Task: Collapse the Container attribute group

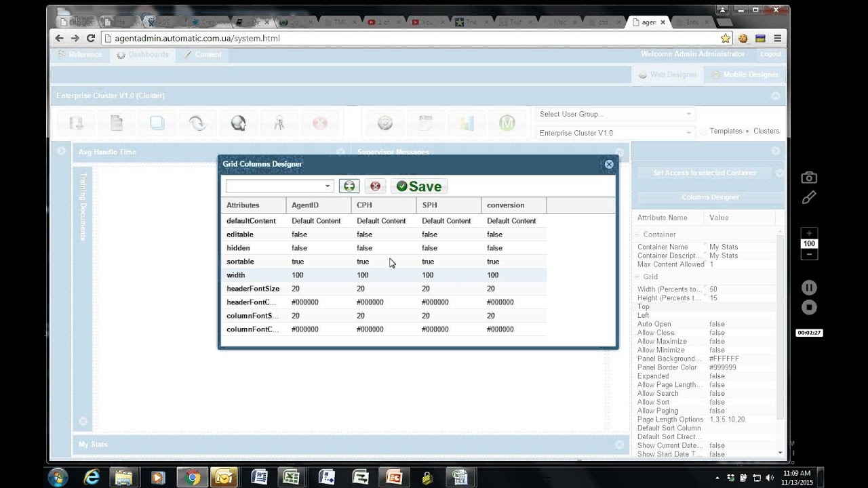Action: coord(637,235)
